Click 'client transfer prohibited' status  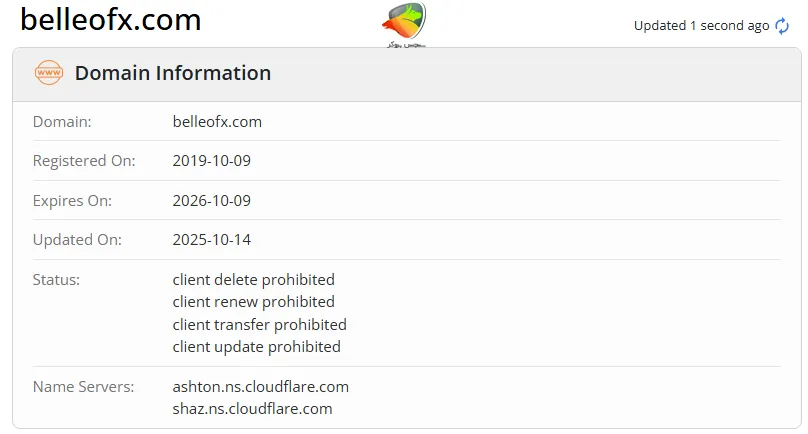coord(259,325)
